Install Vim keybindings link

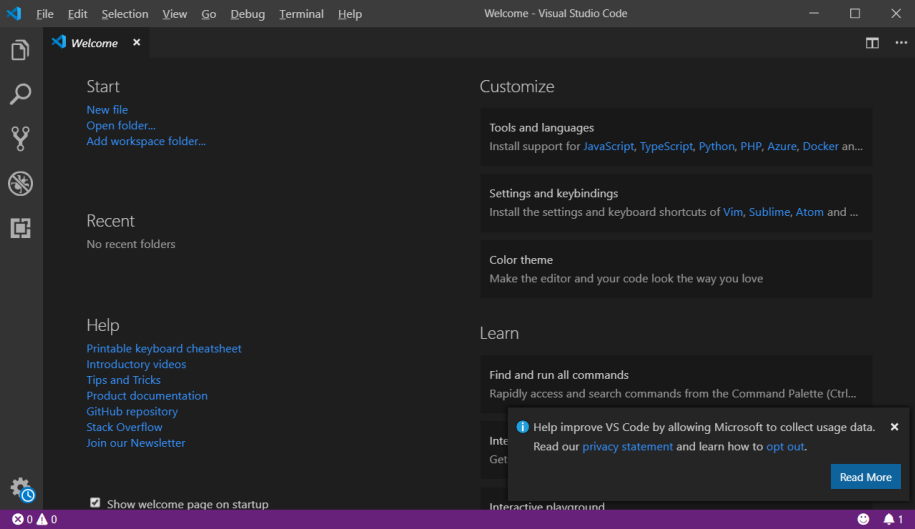[733, 212]
